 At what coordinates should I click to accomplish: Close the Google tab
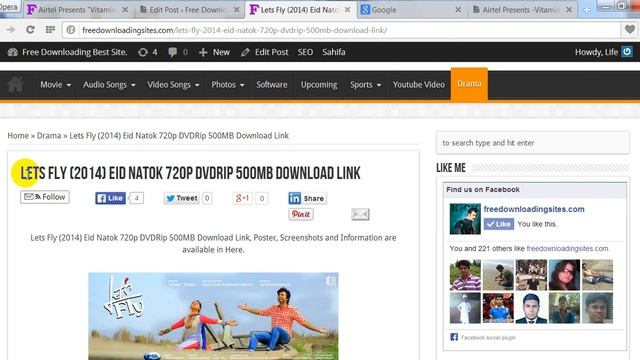[458, 9]
